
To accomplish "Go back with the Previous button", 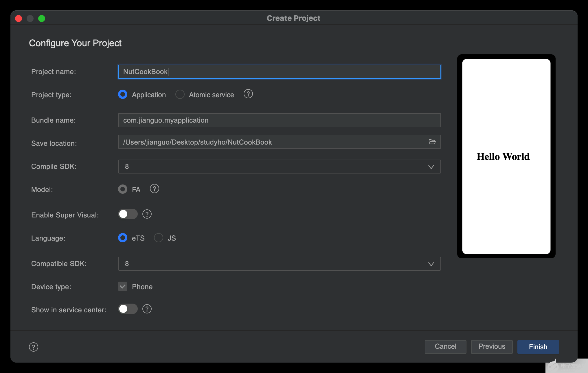I will [x=492, y=347].
